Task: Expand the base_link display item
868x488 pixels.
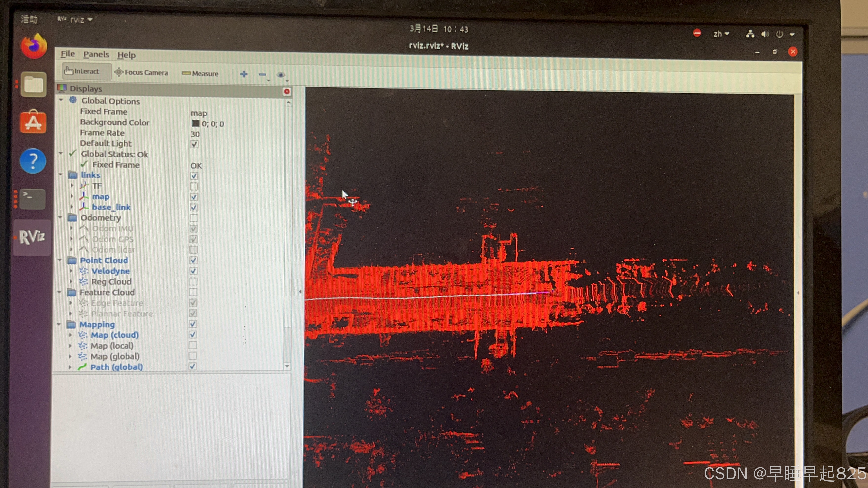Action: coord(72,207)
